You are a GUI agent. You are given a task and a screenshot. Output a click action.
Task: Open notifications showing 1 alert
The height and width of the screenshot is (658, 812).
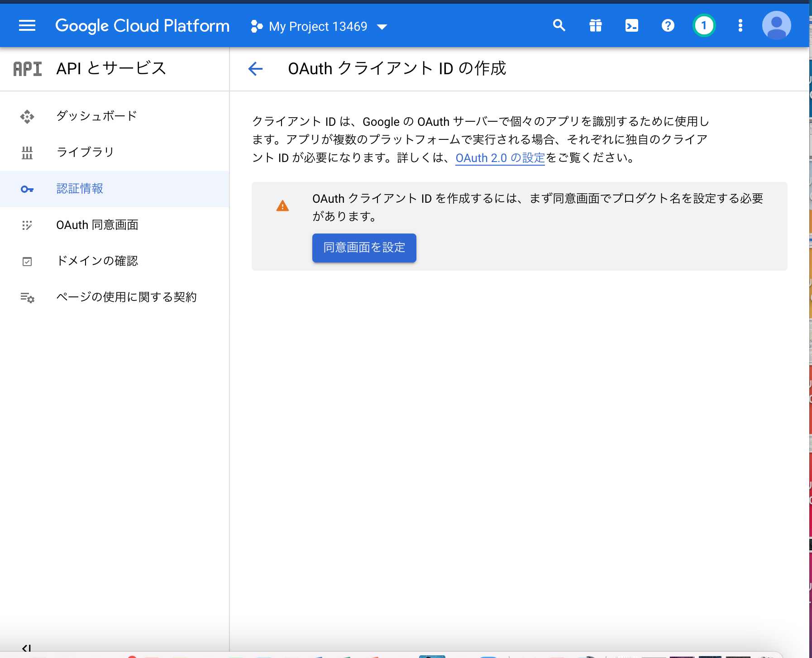(x=703, y=25)
